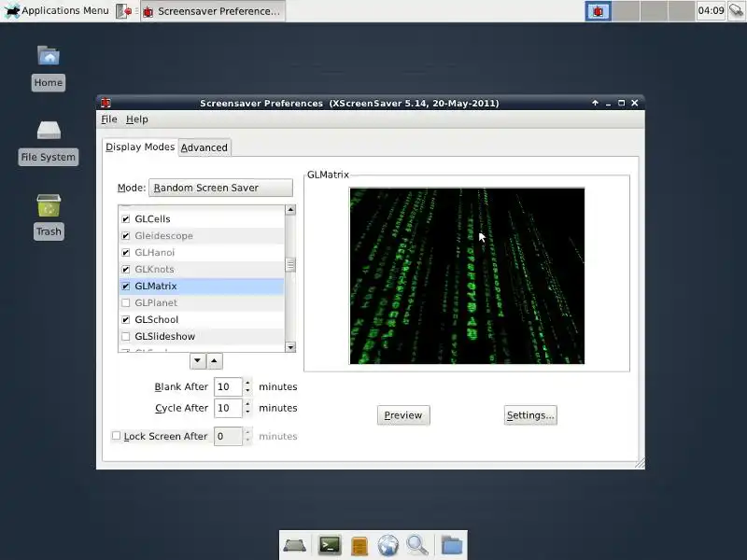Select the Screensaver Preferences taskbar button
Screen dimensions: 747x560
[213, 11]
